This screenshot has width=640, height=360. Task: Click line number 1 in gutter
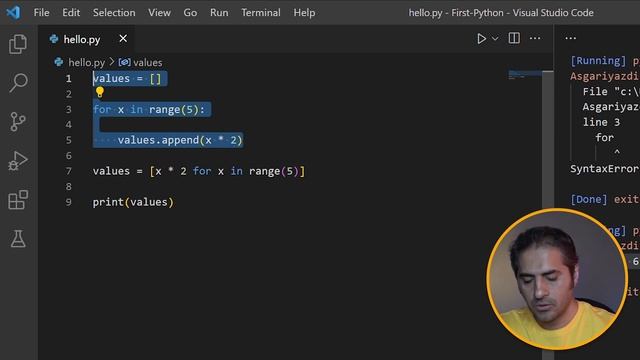[69, 78]
